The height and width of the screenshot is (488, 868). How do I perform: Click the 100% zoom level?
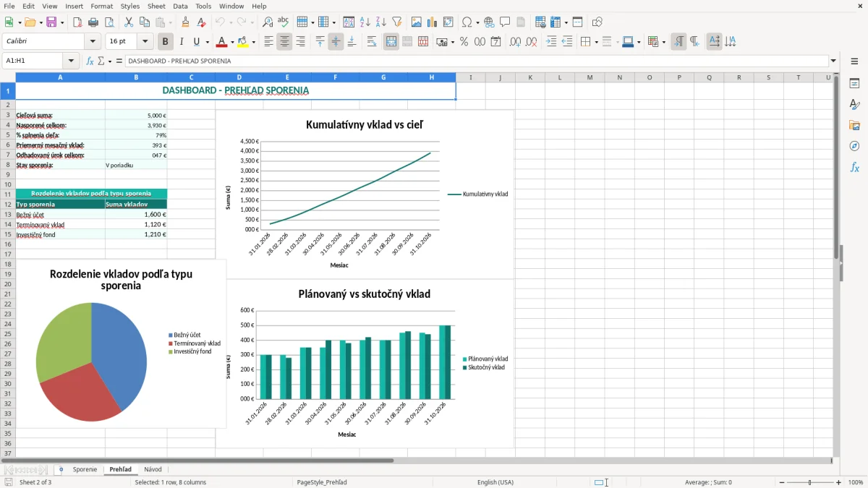pos(856,482)
